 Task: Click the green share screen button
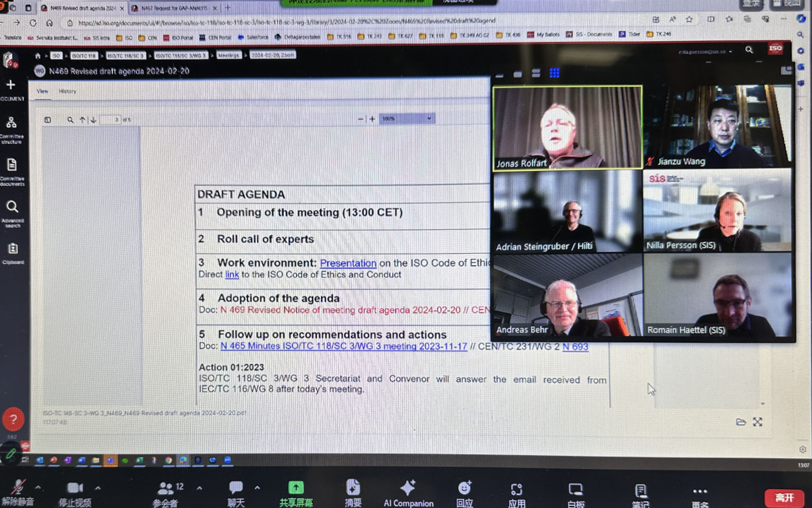[x=296, y=493]
